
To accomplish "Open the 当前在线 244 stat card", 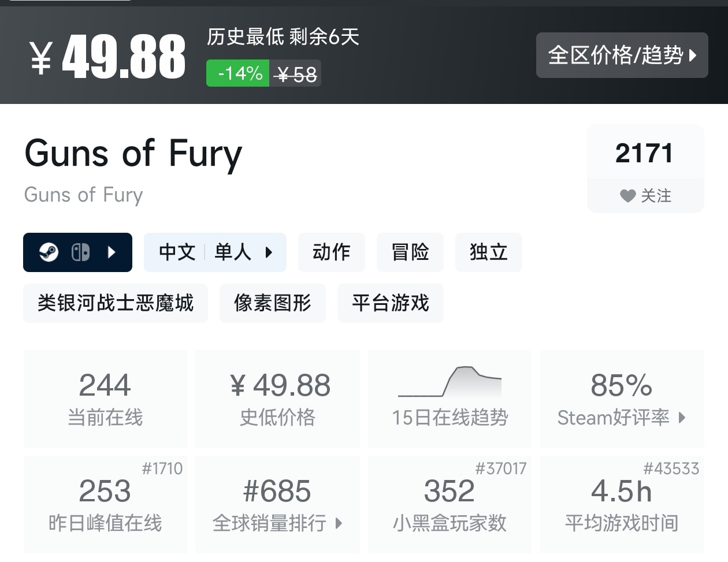I will pyautogui.click(x=105, y=399).
